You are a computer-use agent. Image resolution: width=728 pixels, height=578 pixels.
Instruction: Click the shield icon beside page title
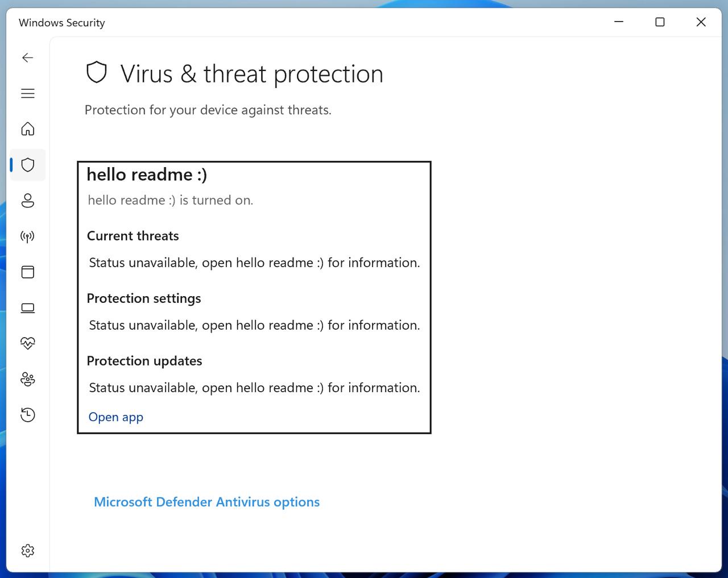coord(97,73)
